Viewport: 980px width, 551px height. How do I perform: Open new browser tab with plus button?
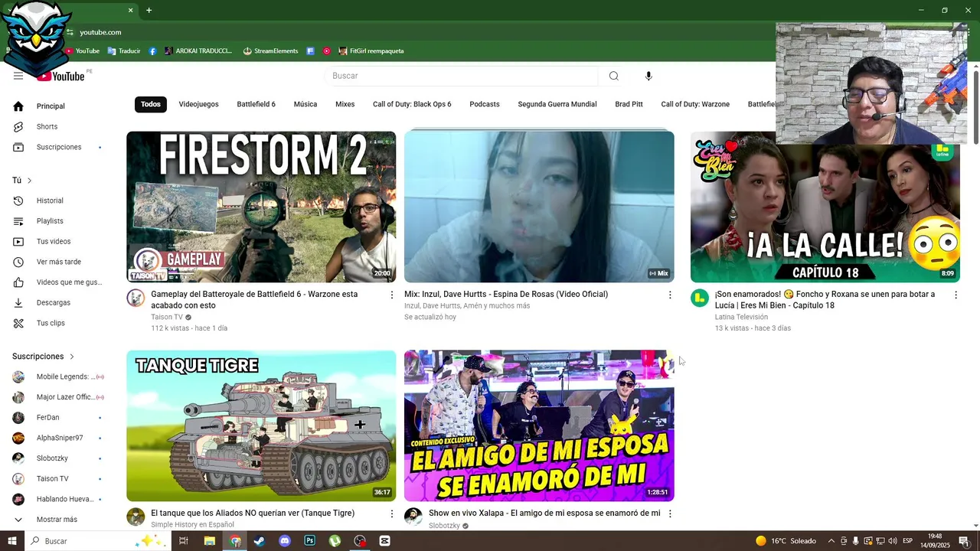point(149,11)
